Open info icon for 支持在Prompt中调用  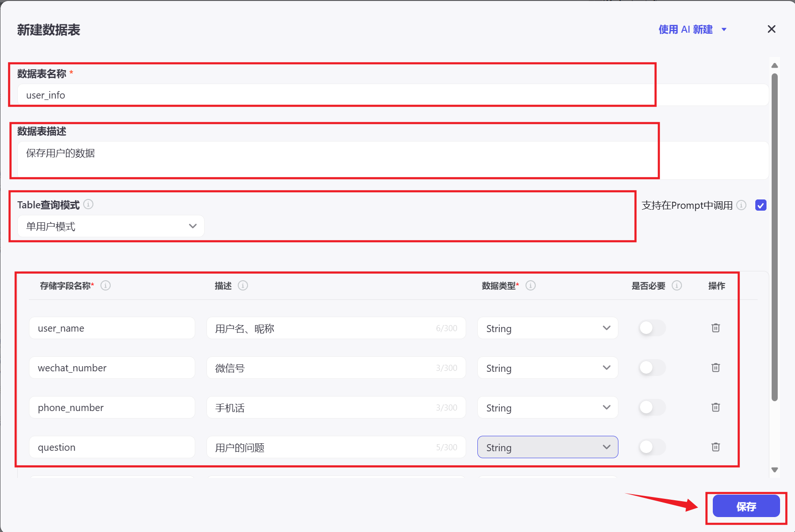pos(741,205)
